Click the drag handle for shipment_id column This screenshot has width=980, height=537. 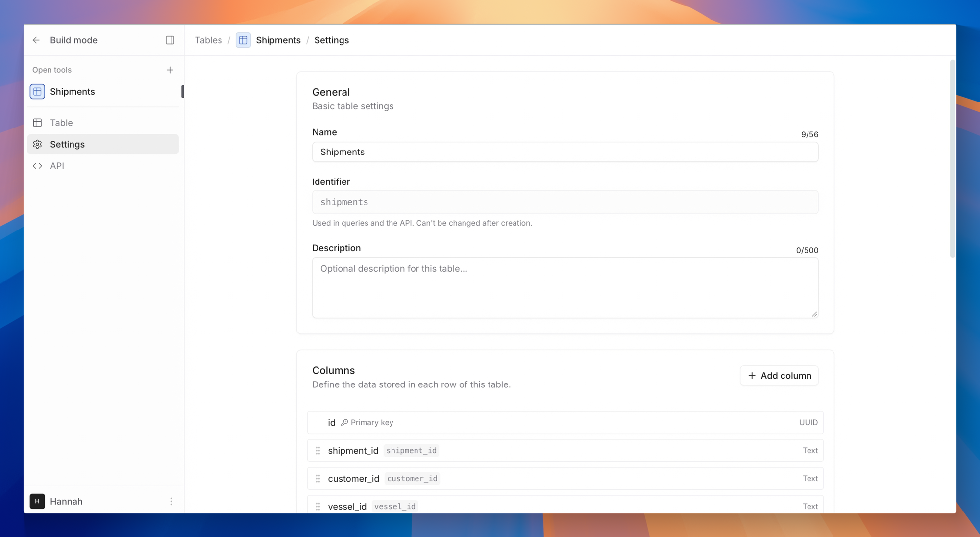(318, 450)
